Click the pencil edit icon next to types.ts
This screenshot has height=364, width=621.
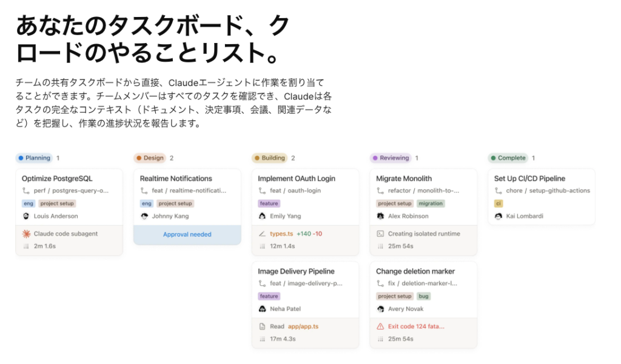(262, 234)
